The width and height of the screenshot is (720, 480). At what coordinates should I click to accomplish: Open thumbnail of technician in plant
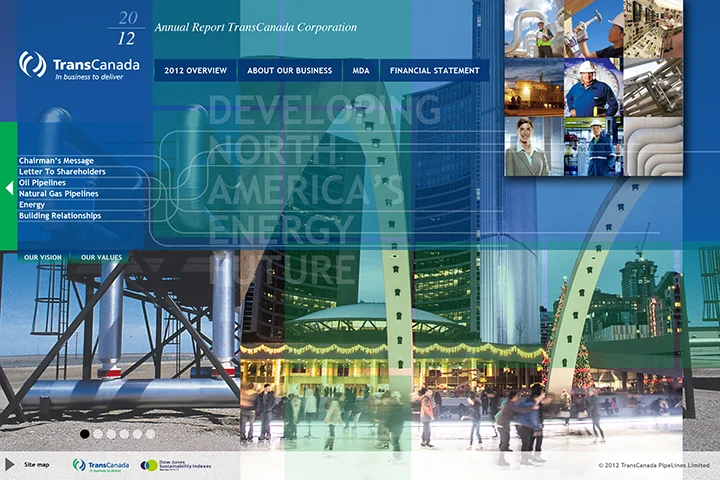tap(594, 147)
